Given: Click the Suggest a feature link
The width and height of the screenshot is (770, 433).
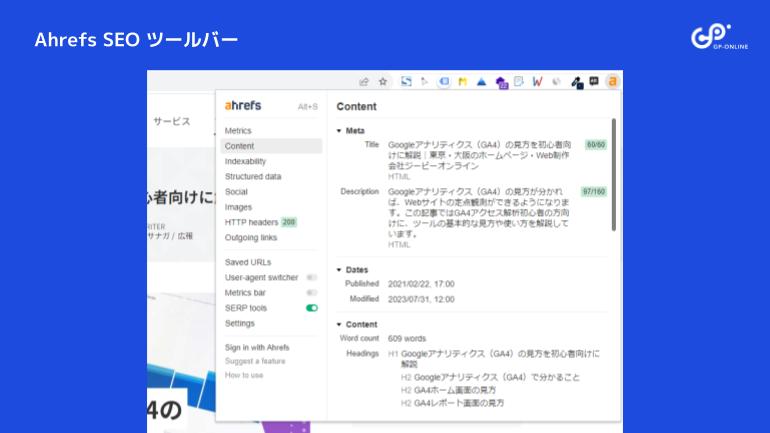Looking at the screenshot, I should 255,361.
